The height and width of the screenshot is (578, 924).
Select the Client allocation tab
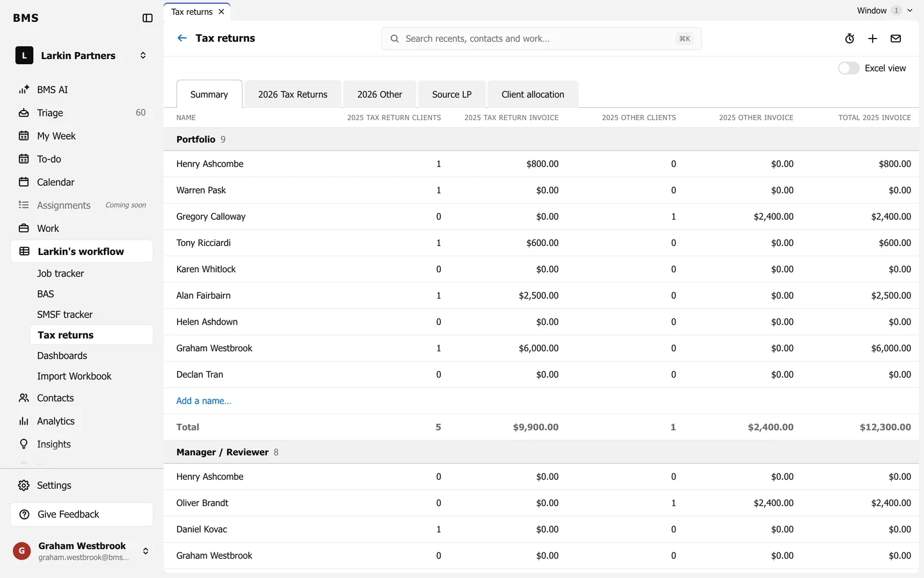point(533,94)
